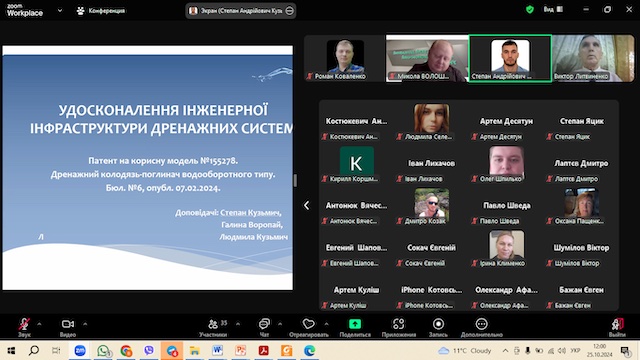Select Костюкевич Ан... participant tile
The width and height of the screenshot is (640, 360).
click(x=356, y=121)
